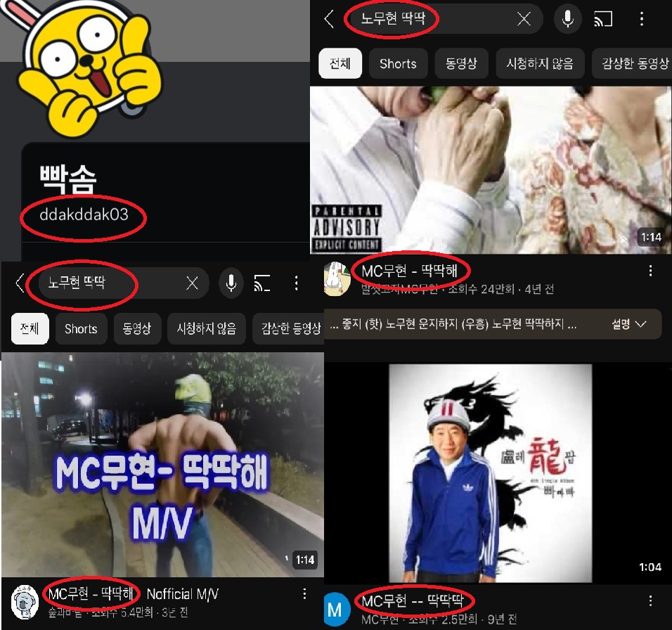Tap the microphone beside the 노무현 딱딱 search
Viewport: 672px width, 630px height.
point(567,20)
